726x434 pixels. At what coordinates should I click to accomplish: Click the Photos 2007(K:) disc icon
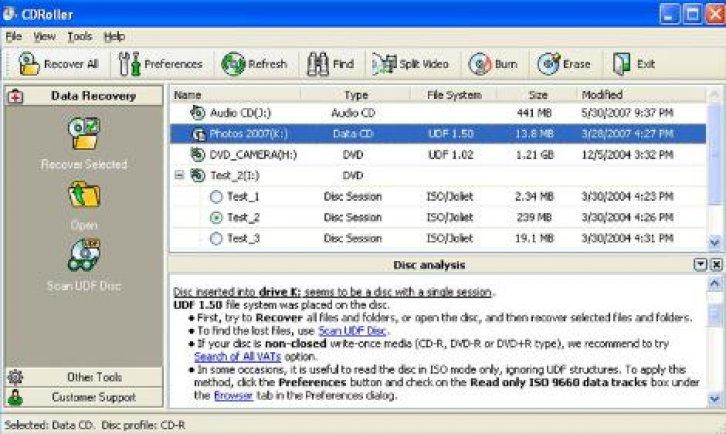(x=199, y=134)
